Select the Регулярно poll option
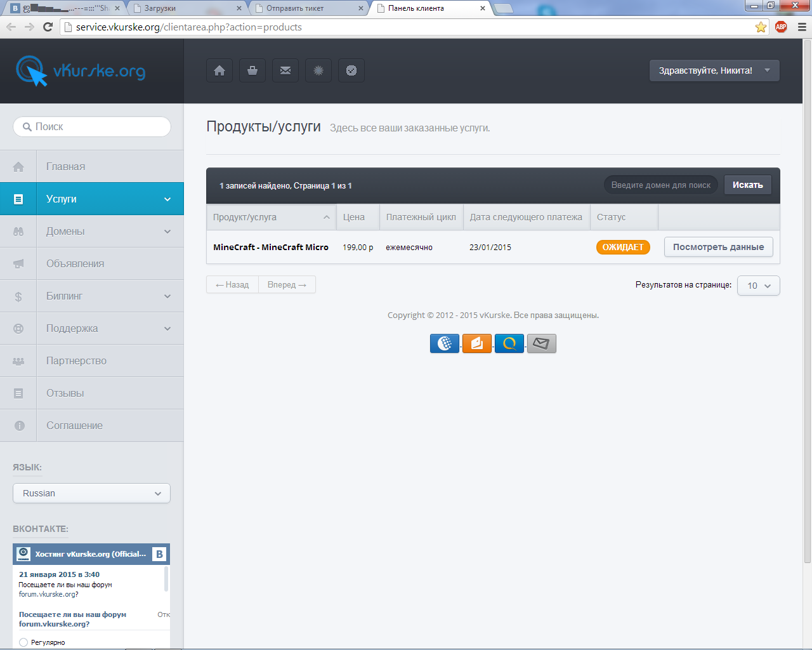The height and width of the screenshot is (650, 812). pos(23,642)
